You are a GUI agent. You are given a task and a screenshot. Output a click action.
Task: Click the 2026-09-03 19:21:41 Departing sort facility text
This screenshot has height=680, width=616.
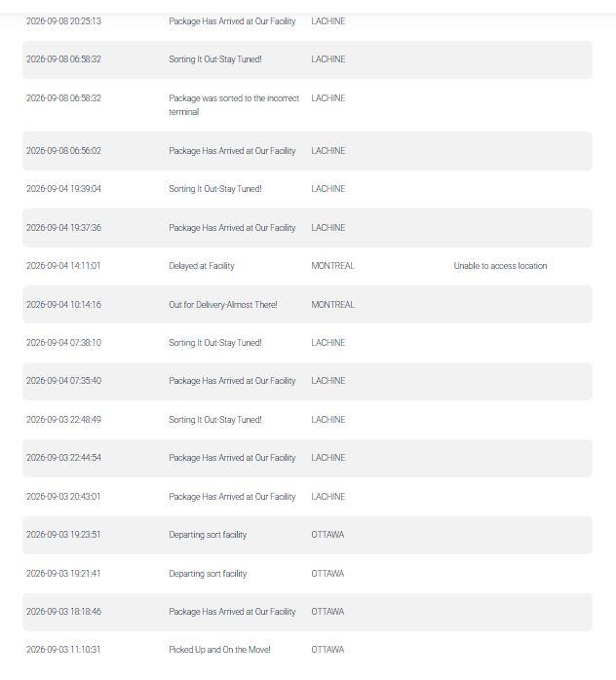(x=208, y=574)
